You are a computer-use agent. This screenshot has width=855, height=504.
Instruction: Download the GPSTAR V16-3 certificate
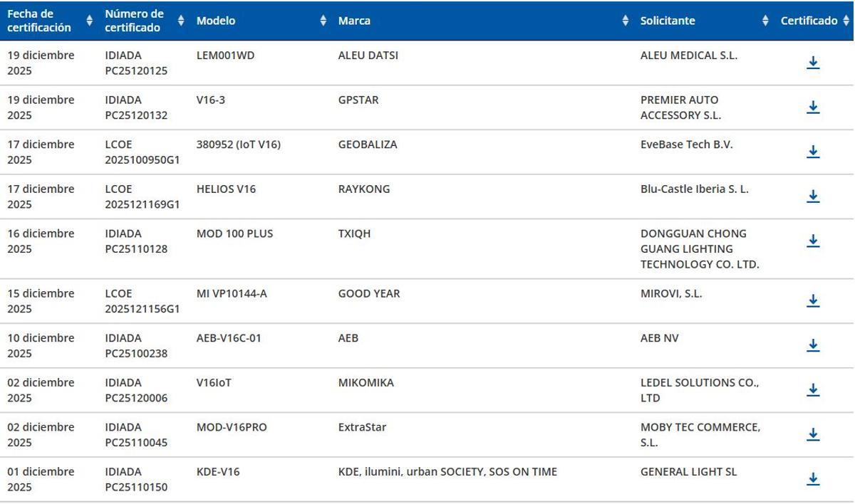pos(813,107)
